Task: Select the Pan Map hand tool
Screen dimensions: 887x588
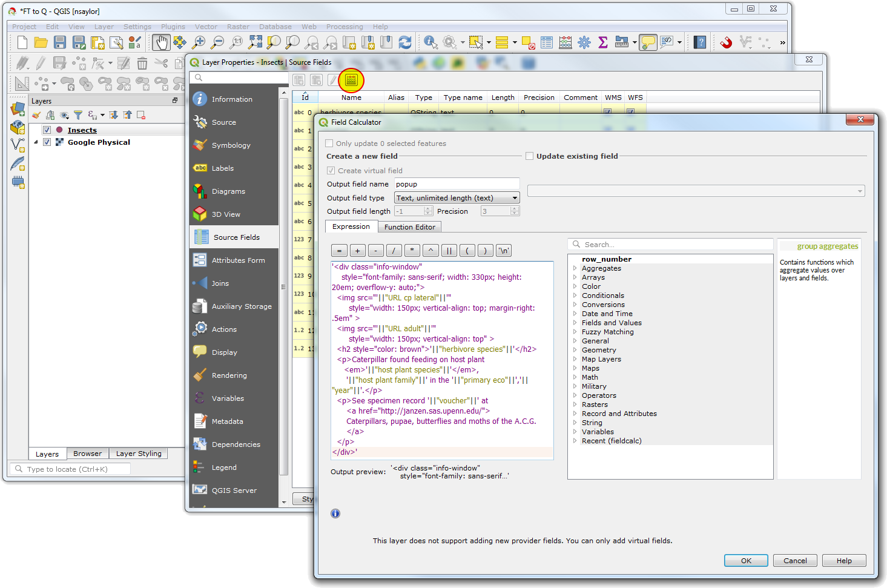Action: (x=160, y=42)
